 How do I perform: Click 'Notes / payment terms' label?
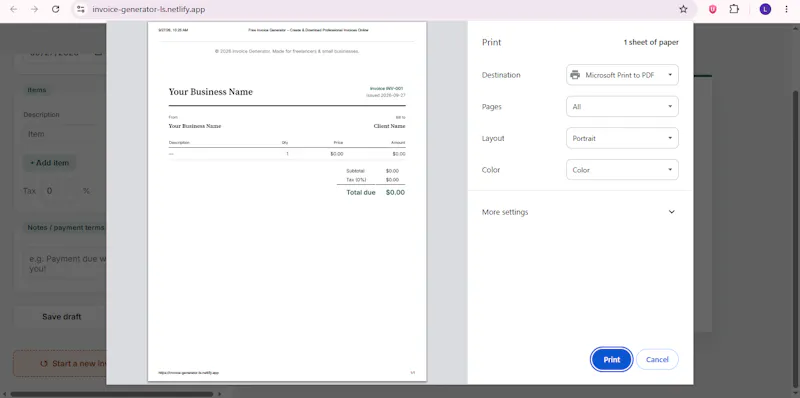pos(65,228)
